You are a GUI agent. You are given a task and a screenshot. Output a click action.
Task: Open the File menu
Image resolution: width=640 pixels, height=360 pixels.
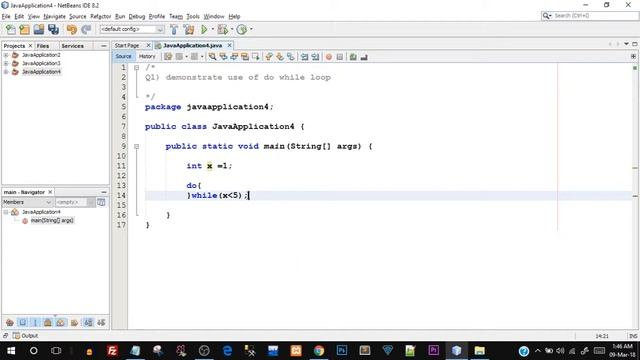click(6, 17)
